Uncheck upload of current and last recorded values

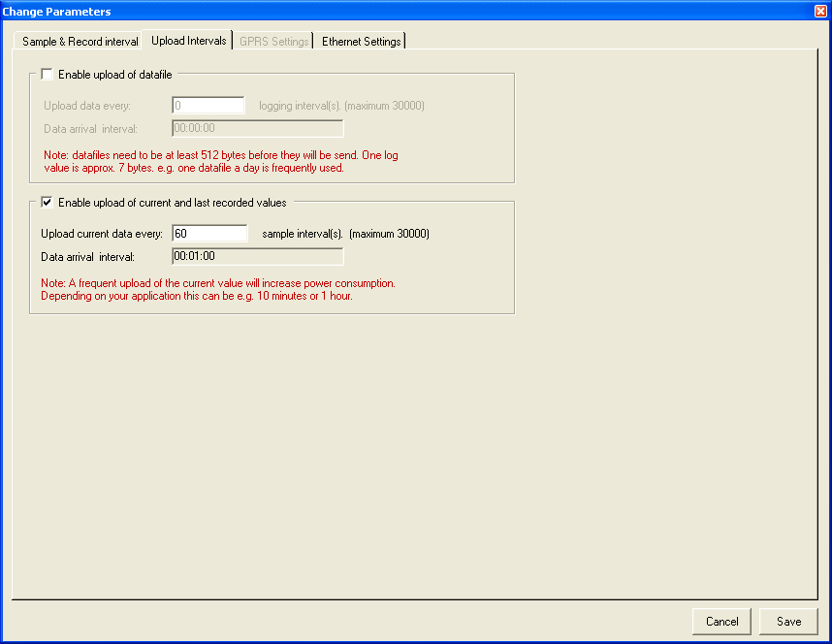[47, 203]
